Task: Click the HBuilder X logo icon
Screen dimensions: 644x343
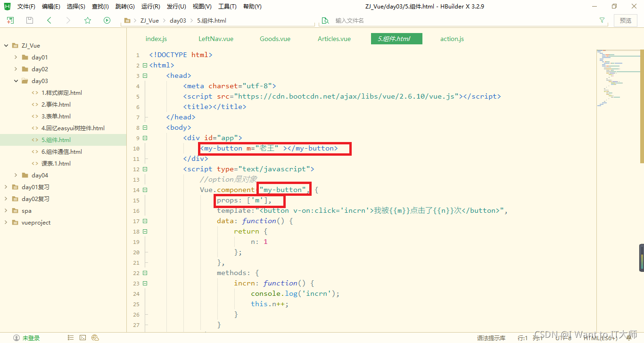Action: coord(7,6)
